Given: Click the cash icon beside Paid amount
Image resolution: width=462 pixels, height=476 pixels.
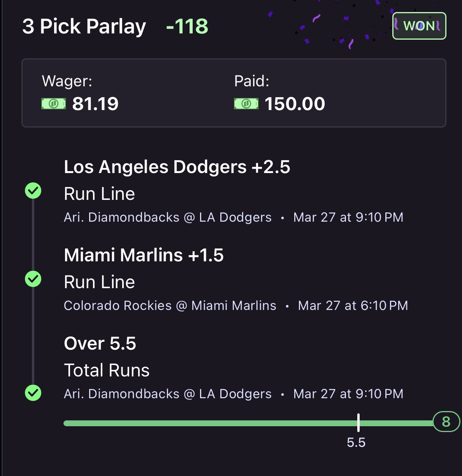Looking at the screenshot, I should (x=246, y=104).
